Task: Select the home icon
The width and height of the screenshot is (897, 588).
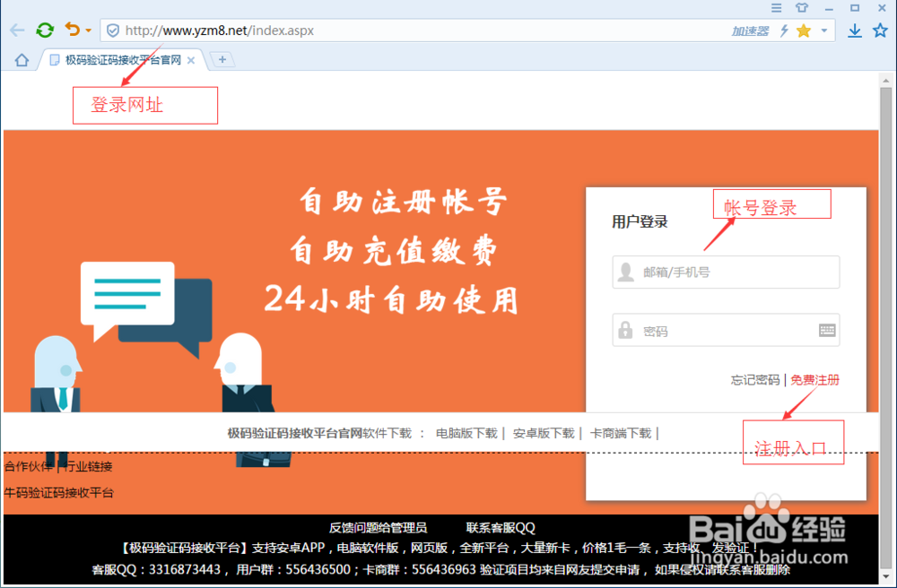Action: click(x=20, y=59)
